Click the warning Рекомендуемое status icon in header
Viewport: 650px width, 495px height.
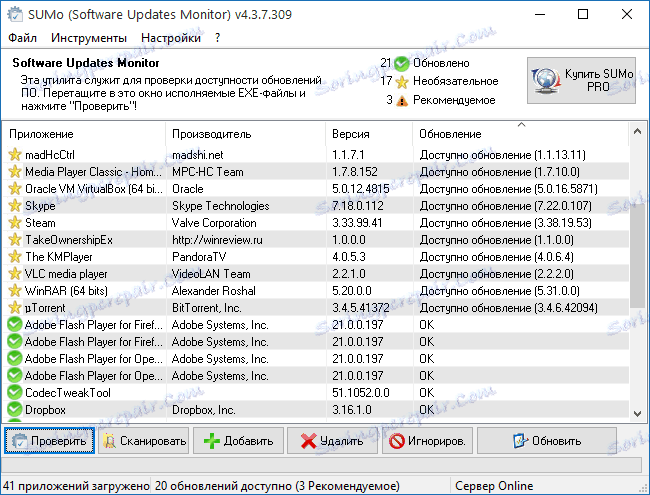tap(402, 100)
